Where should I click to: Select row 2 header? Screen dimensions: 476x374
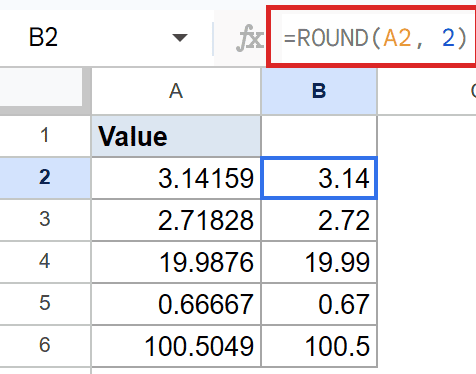pyautogui.click(x=45, y=178)
